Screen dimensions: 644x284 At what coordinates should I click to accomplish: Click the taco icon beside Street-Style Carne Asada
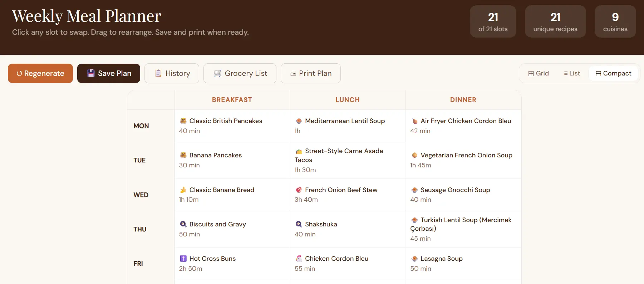click(299, 151)
